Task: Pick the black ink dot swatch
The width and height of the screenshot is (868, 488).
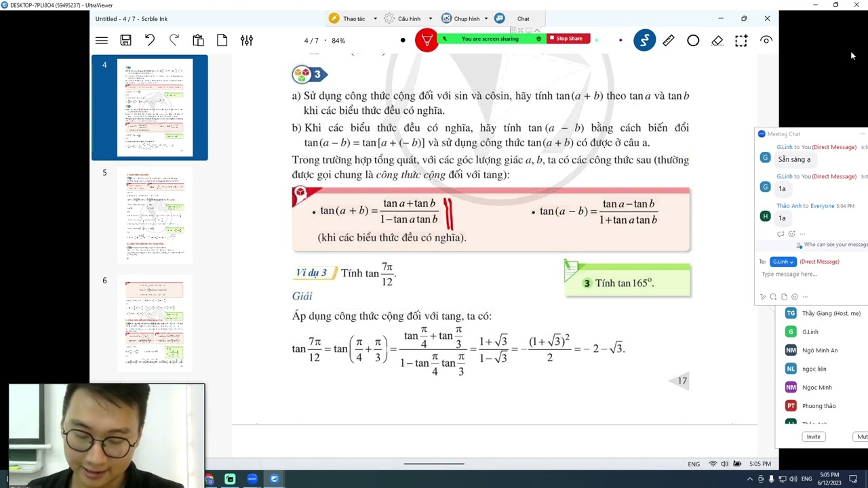Action: click(x=403, y=41)
